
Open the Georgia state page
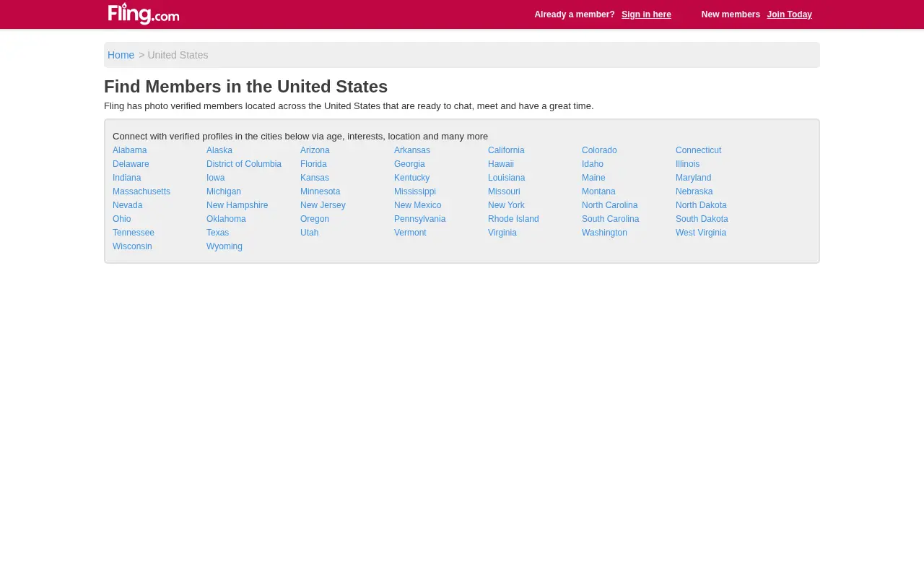pyautogui.click(x=409, y=164)
